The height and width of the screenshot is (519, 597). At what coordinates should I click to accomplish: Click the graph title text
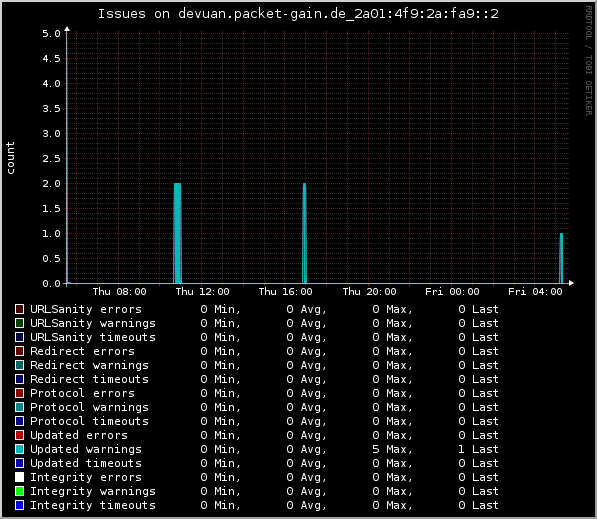click(298, 14)
